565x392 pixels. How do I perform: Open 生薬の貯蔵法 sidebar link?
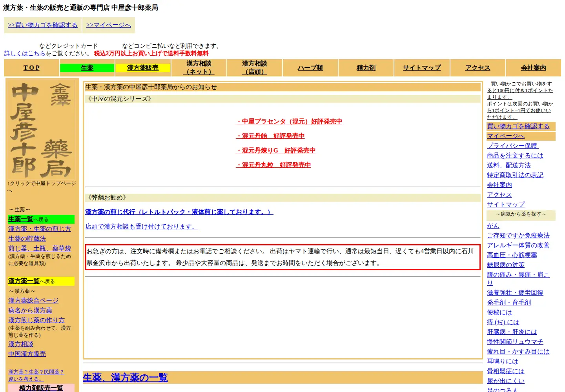coord(27,239)
